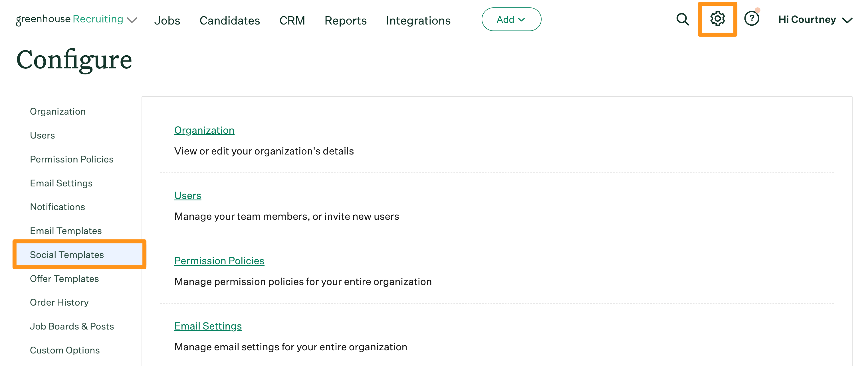Open Email Templates from the sidebar
Screen dimensions: 868x366
[66, 231]
